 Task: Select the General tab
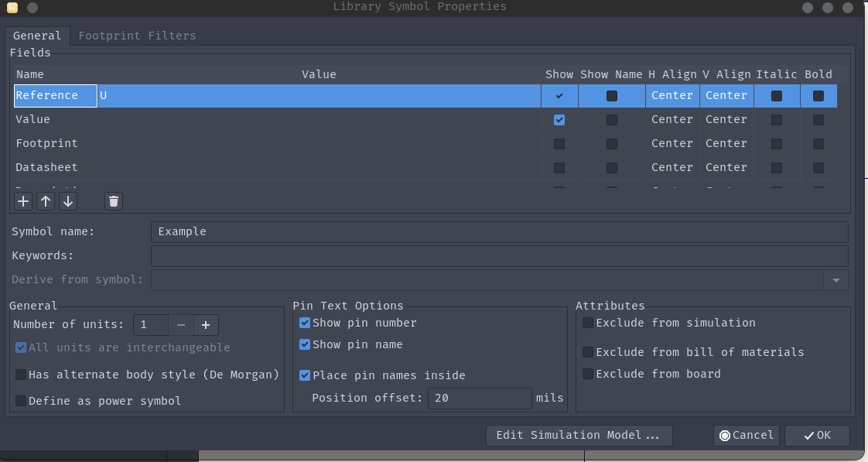click(x=37, y=36)
